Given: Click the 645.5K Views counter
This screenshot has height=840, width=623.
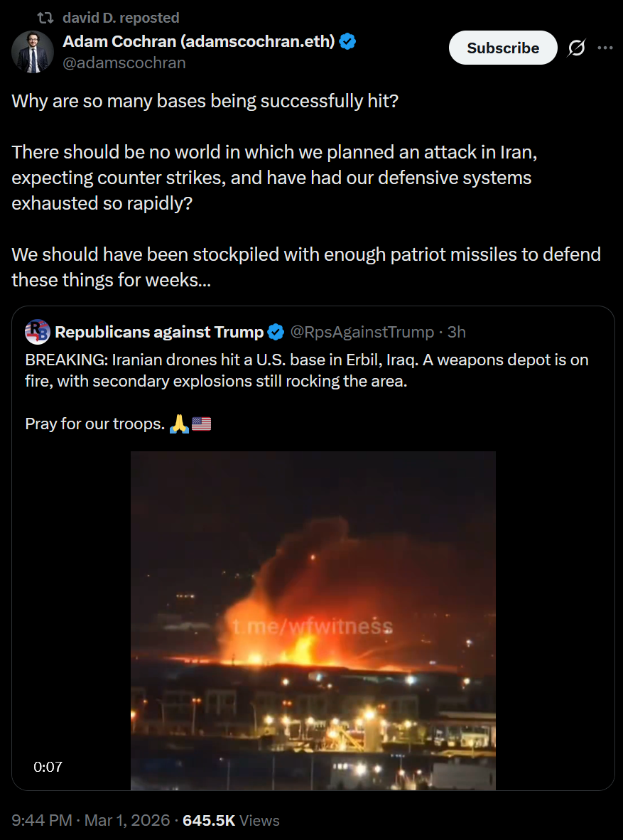Looking at the screenshot, I should click(x=231, y=820).
